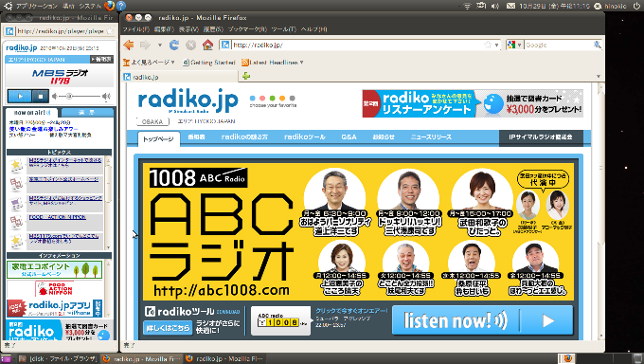Open the list all tabs dropdown
The height and width of the screenshot is (364, 644).
[598, 76]
